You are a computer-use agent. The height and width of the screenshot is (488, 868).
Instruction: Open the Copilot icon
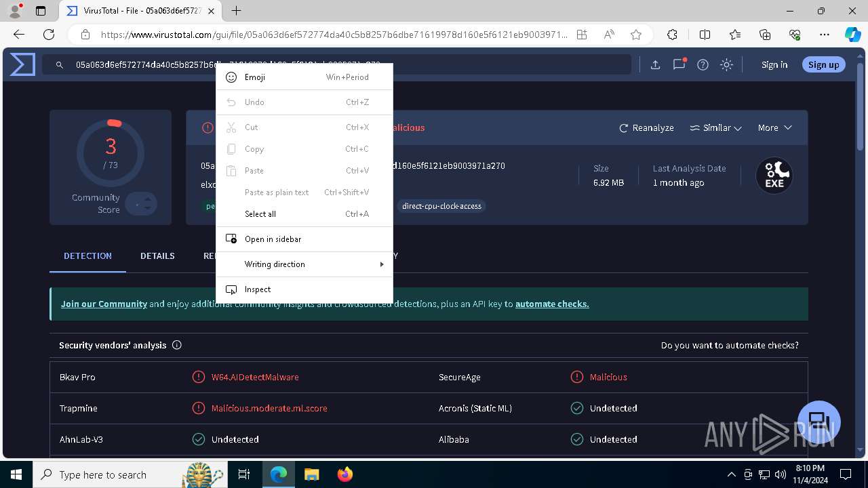coord(852,35)
